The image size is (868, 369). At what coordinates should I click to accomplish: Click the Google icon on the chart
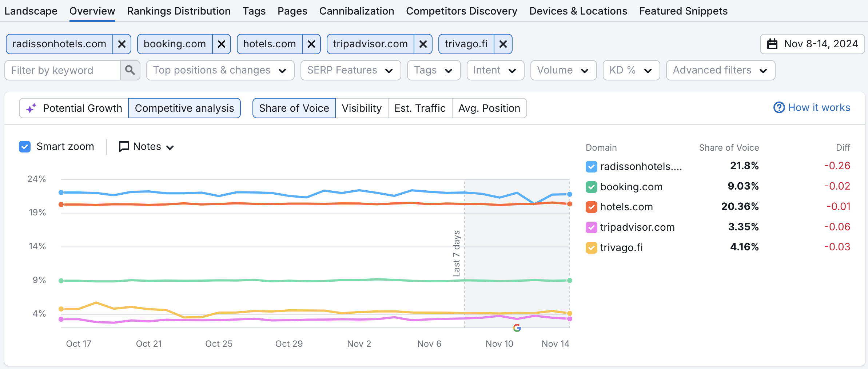(x=517, y=328)
